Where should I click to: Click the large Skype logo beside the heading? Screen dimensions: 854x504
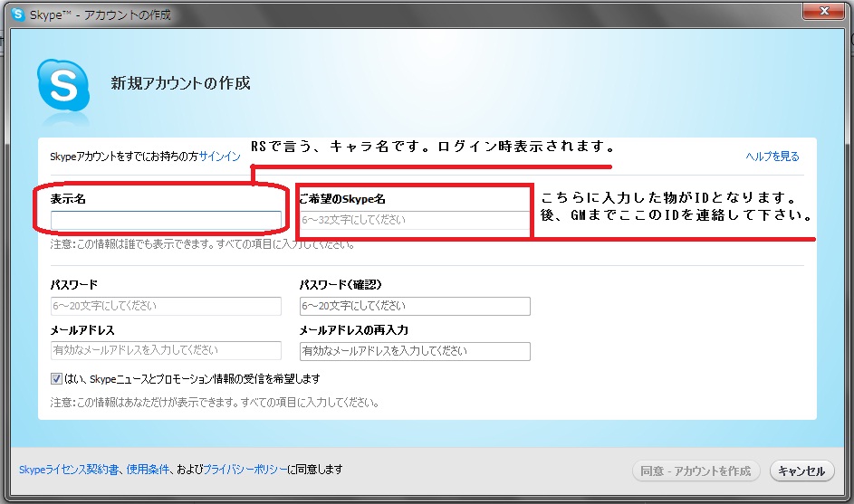pos(63,86)
